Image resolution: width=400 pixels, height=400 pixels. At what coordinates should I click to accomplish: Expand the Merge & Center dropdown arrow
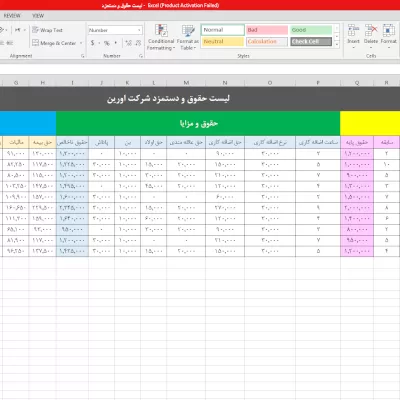(x=81, y=43)
